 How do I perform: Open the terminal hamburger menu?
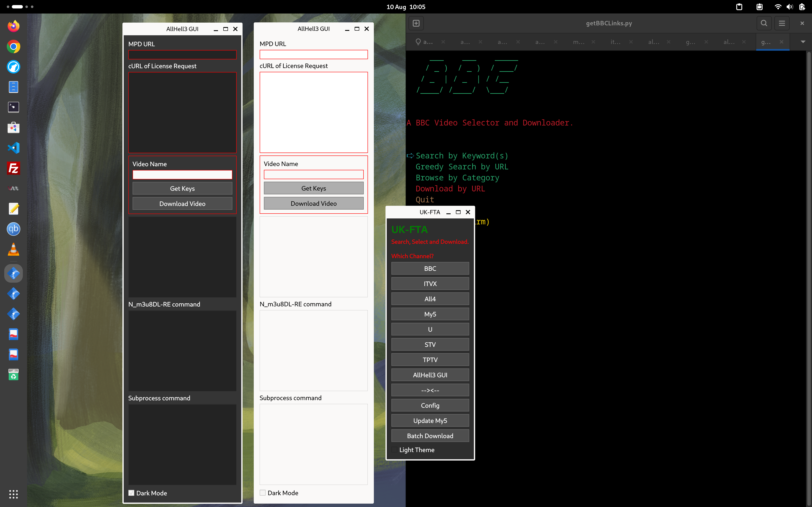pos(782,23)
